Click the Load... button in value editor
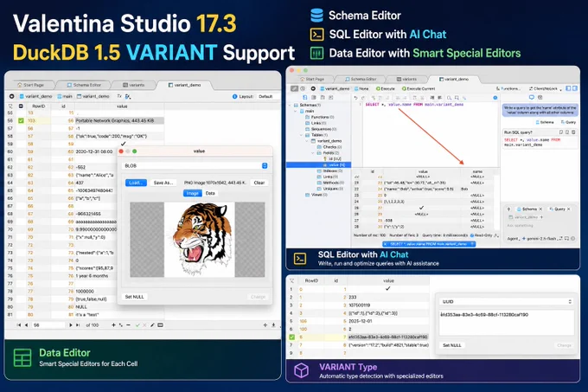Viewport: 588px width, 392px height. (136, 183)
